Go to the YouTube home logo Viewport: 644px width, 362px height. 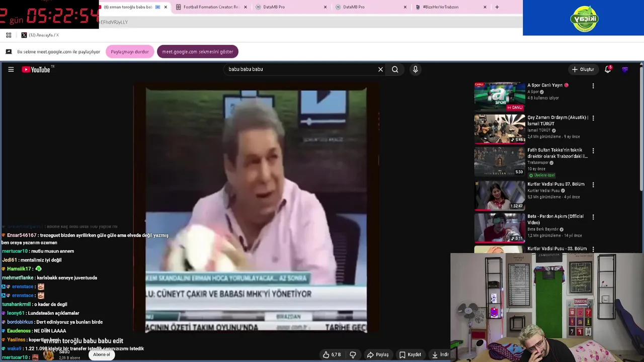(37, 69)
